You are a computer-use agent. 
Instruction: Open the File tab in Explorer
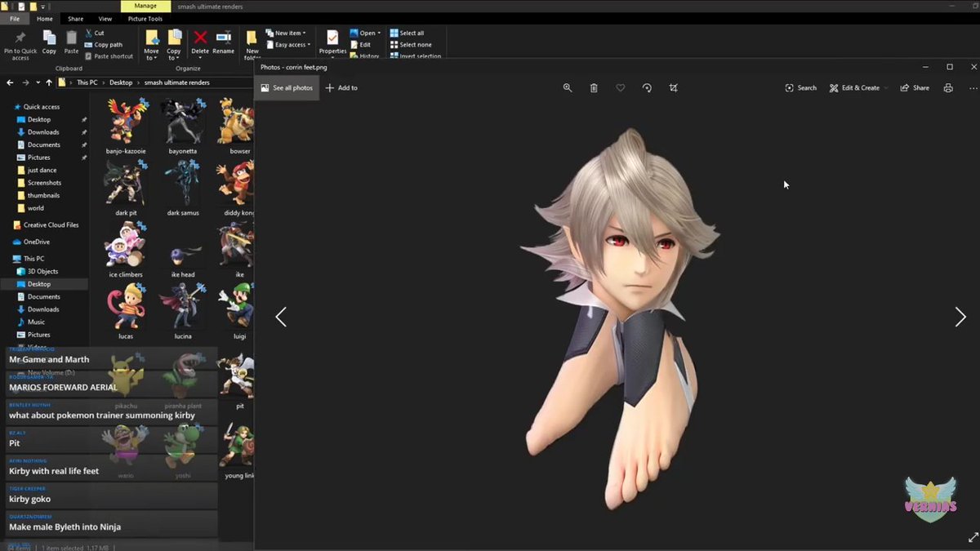point(15,19)
